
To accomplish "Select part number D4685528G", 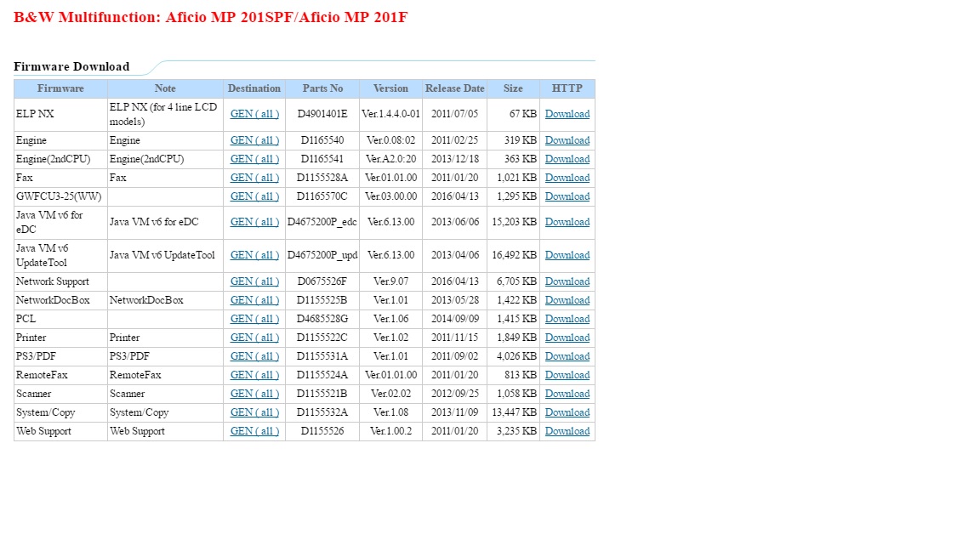I will click(322, 319).
